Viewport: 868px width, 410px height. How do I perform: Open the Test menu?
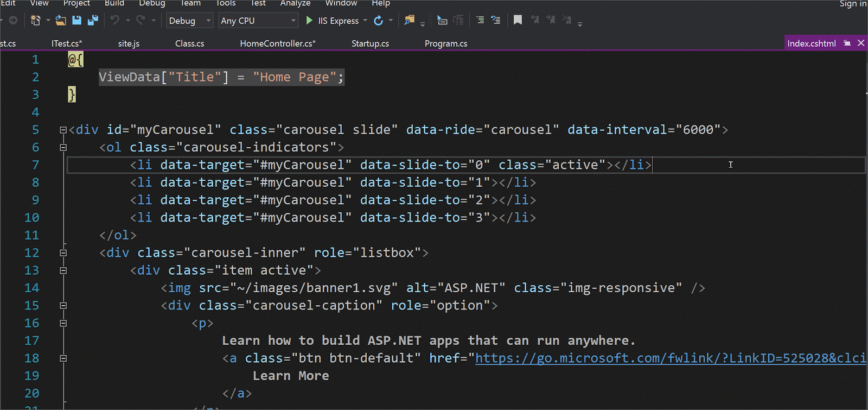pos(258,3)
